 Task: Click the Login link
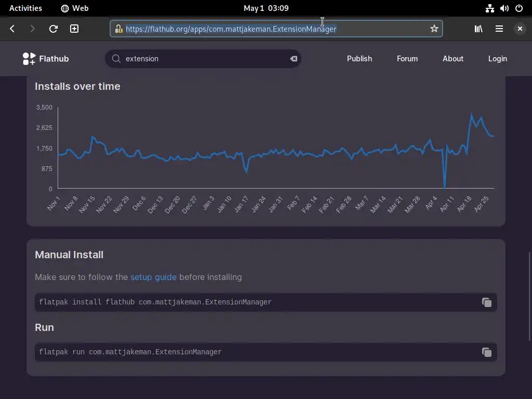pyautogui.click(x=497, y=59)
